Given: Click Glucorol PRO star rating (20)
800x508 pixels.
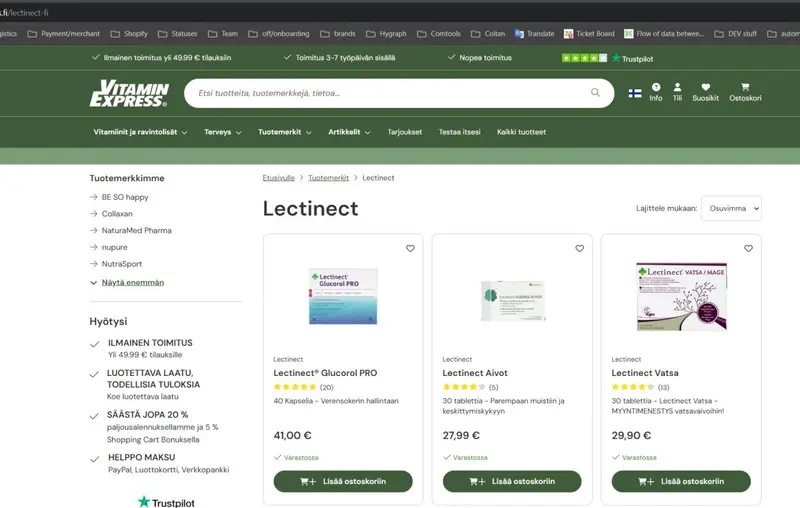Looking at the screenshot, I should [304, 387].
